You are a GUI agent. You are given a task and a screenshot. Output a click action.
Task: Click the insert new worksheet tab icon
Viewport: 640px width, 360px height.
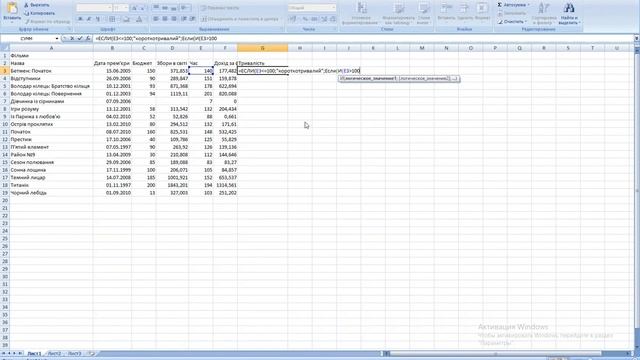pyautogui.click(x=91, y=353)
